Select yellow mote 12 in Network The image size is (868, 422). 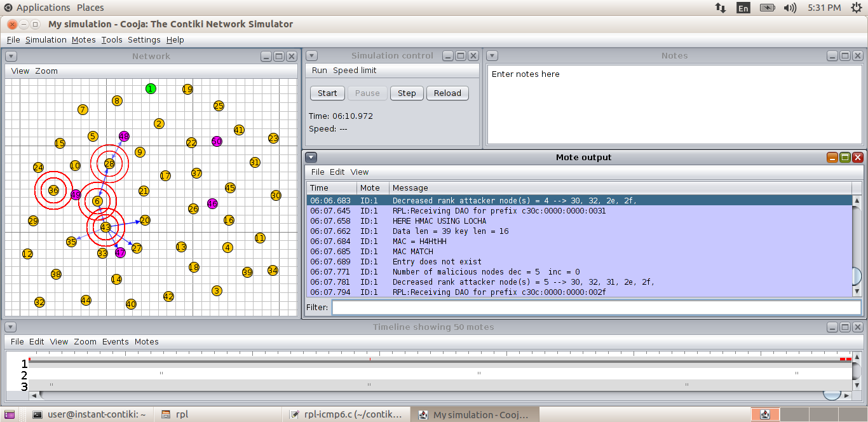(27, 254)
